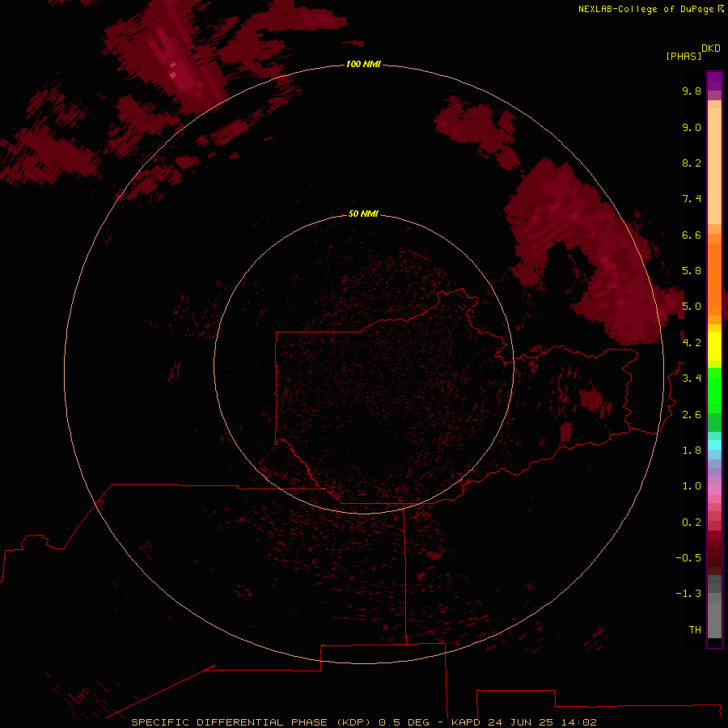Viewport: 728px width, 728px height.
Task: Click the 5.8 scale value
Action: [692, 271]
